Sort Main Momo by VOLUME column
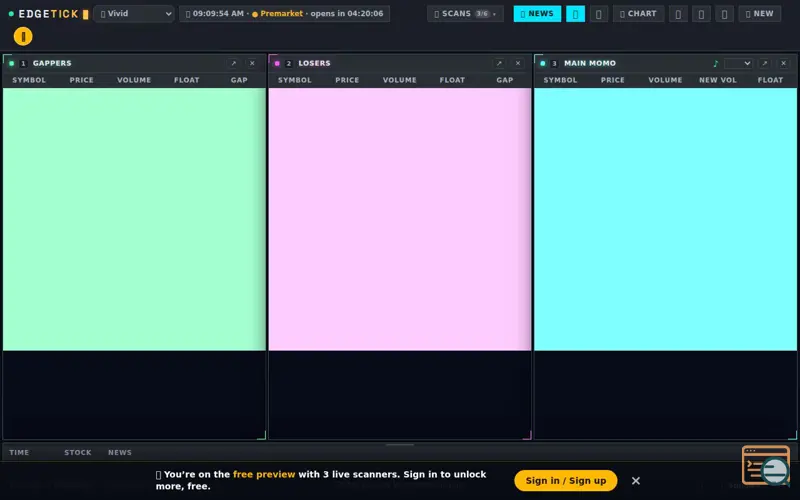The width and height of the screenshot is (800, 500). (x=665, y=80)
